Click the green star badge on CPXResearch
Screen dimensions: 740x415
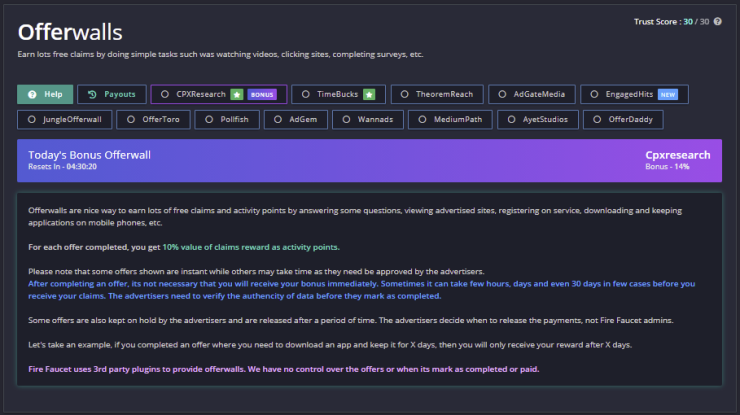point(237,94)
